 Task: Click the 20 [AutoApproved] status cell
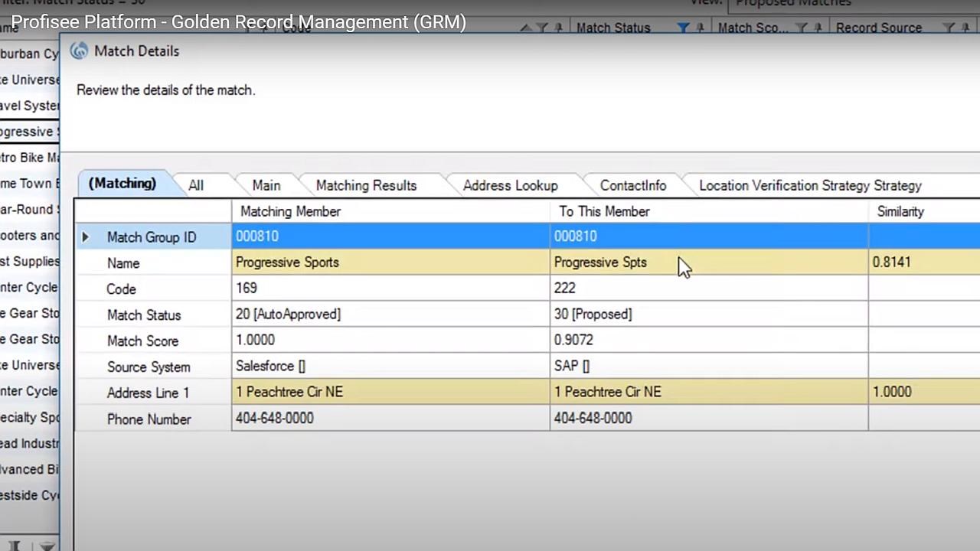click(390, 315)
